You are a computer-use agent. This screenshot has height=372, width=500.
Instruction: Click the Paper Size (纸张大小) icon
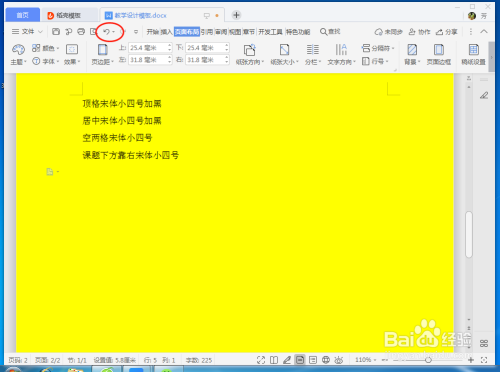click(x=284, y=50)
